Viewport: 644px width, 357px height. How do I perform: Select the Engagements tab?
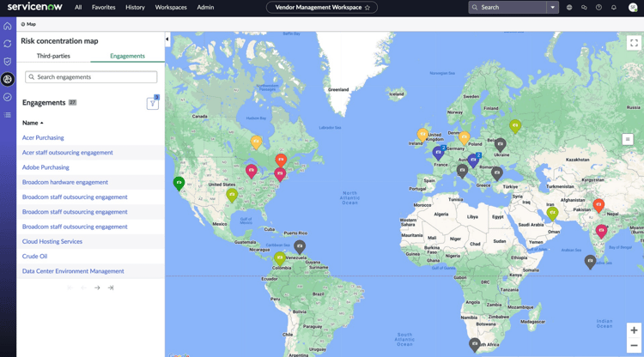tap(127, 56)
